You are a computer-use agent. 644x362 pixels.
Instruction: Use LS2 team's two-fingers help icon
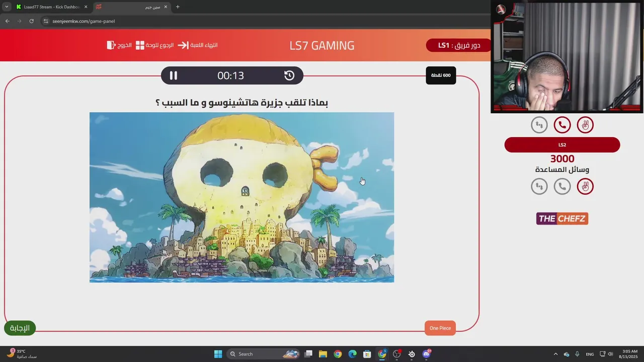coord(585,187)
